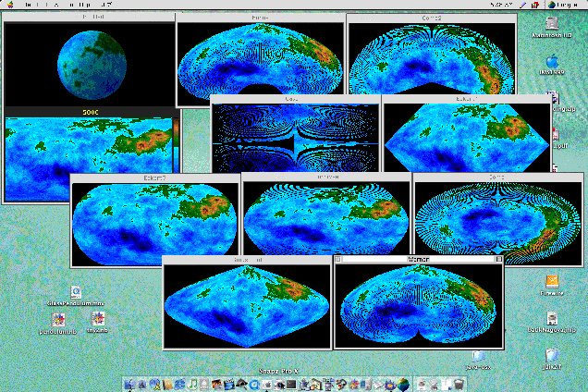
Task: Activate the Eckert1 window by its title bar
Action: (x=467, y=99)
